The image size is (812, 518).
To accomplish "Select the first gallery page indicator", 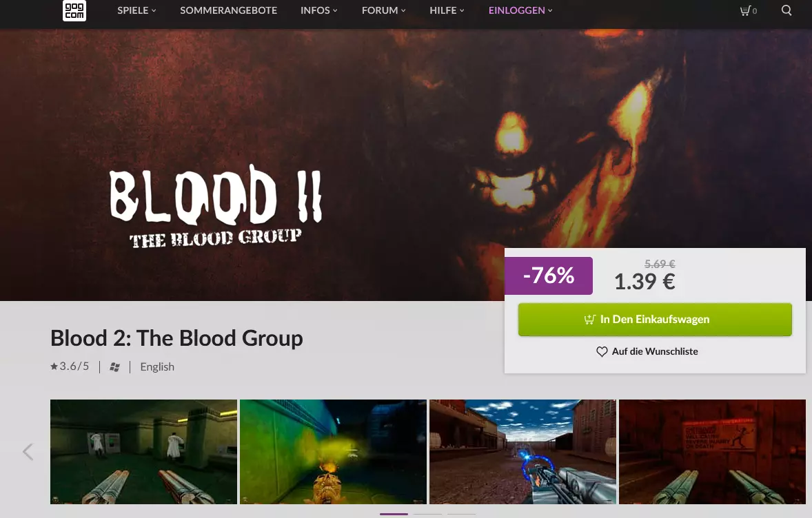I will coord(394,514).
